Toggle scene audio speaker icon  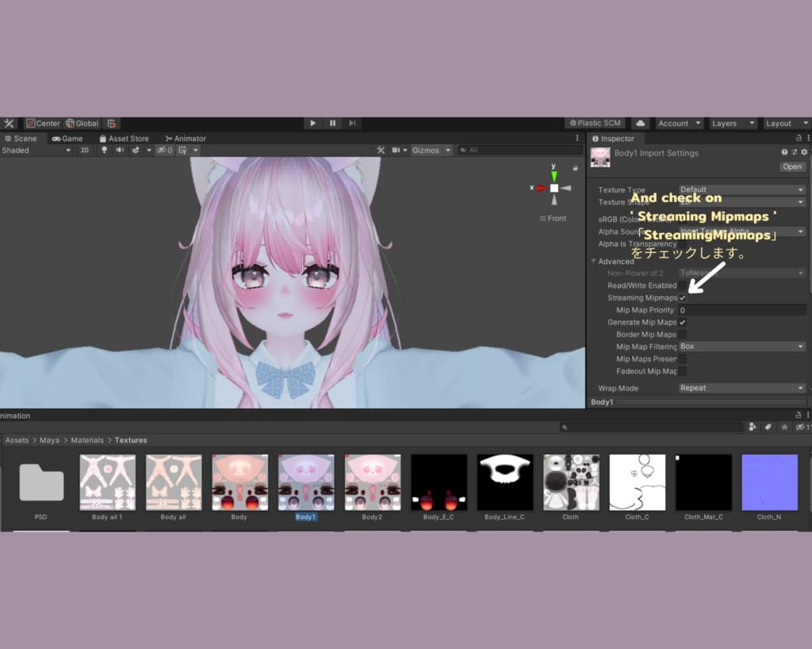coord(120,150)
